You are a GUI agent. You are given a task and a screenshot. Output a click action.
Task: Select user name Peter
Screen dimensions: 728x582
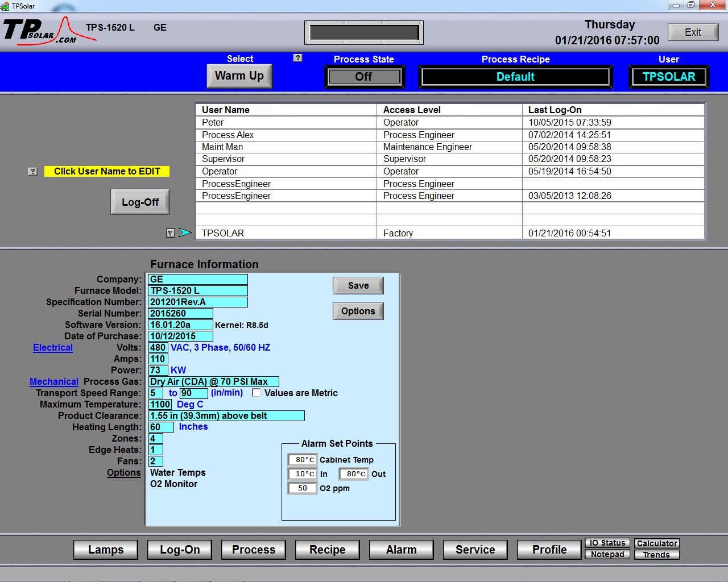click(213, 122)
